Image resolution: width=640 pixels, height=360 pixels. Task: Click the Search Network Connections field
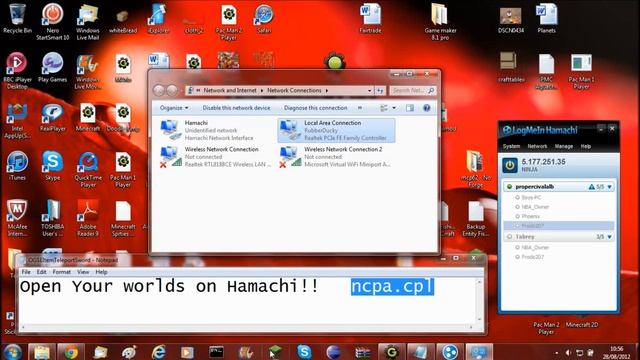(x=413, y=90)
